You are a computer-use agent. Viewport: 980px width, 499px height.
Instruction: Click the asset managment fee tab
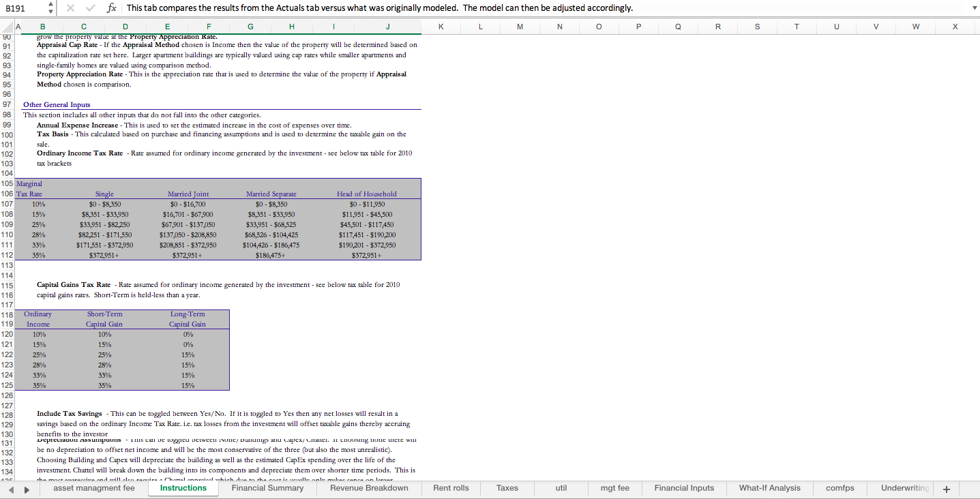point(93,488)
